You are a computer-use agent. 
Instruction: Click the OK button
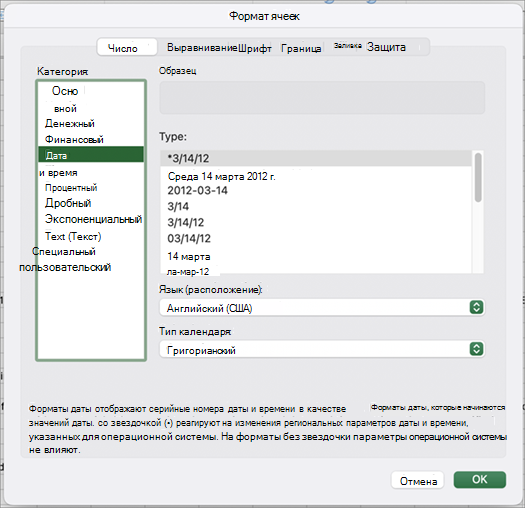coord(479,480)
